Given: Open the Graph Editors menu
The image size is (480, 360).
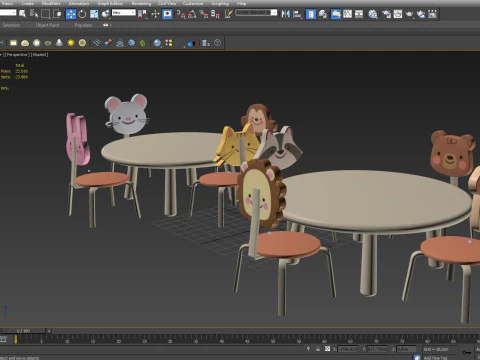Looking at the screenshot, I should point(110,3).
